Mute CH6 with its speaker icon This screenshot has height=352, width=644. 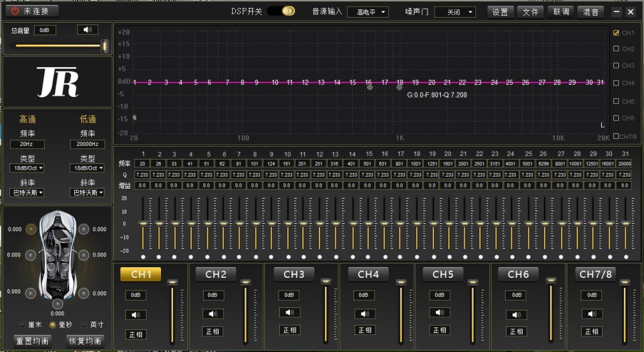(516, 315)
